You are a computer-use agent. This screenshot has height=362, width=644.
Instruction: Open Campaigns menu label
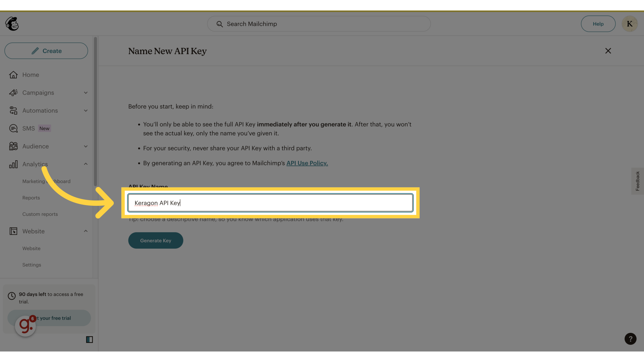click(38, 93)
